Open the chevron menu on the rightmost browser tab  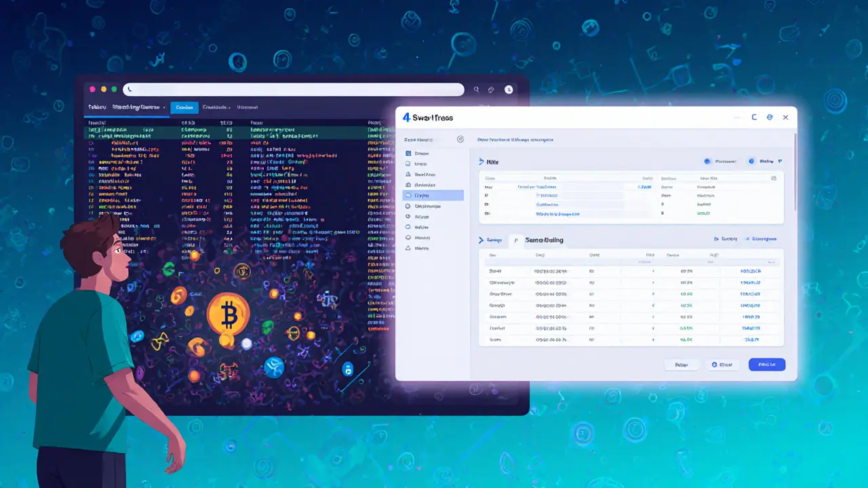(x=230, y=107)
